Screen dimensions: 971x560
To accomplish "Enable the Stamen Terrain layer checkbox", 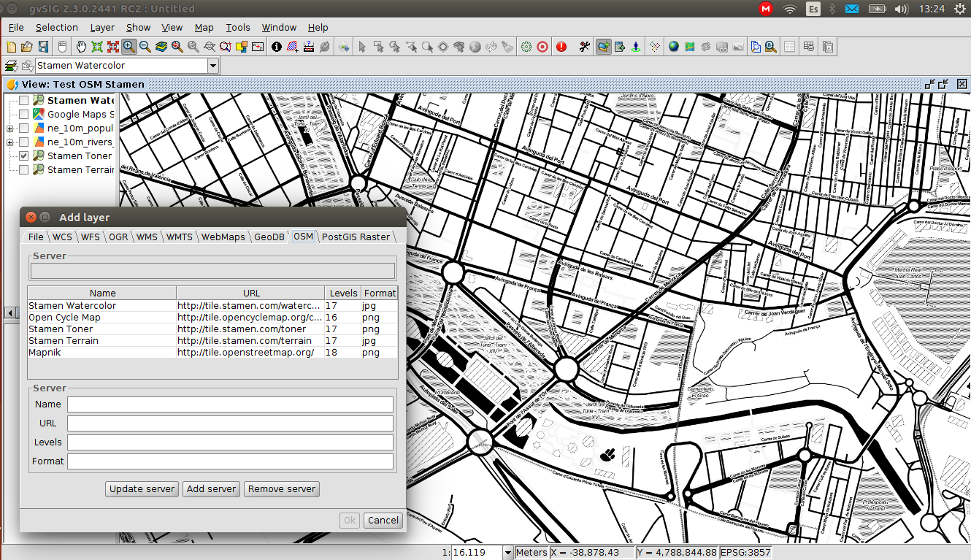I will pyautogui.click(x=24, y=169).
